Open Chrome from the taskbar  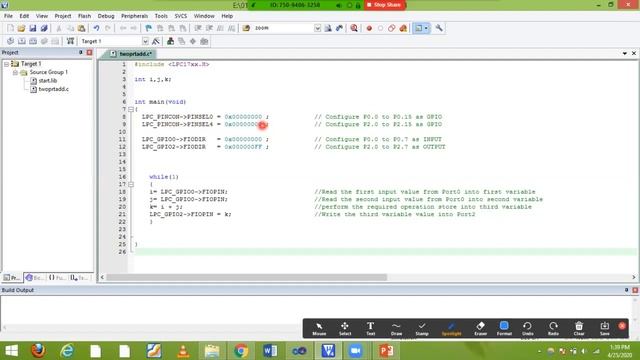pyautogui.click(x=241, y=351)
